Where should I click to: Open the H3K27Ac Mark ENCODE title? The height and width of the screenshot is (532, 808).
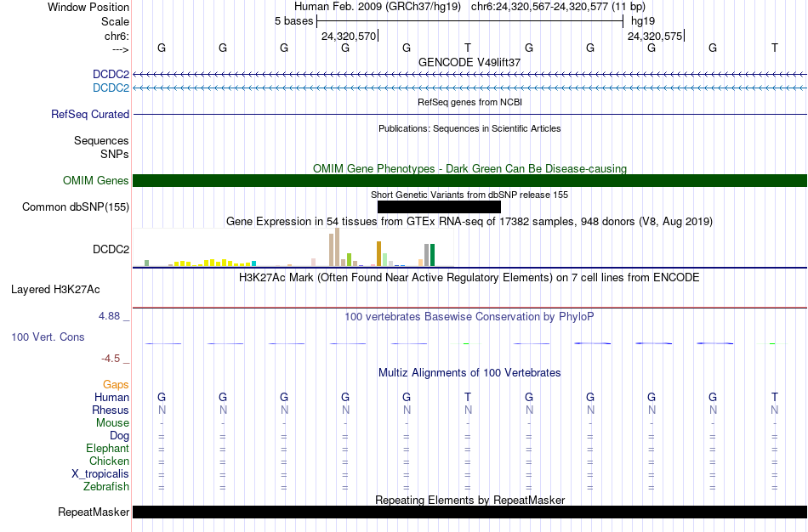pos(469,278)
